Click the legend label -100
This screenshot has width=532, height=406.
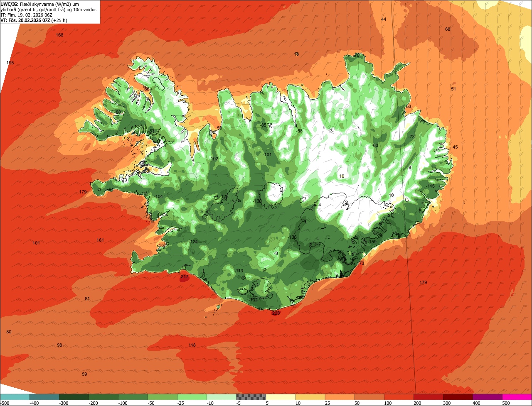tap(122, 403)
